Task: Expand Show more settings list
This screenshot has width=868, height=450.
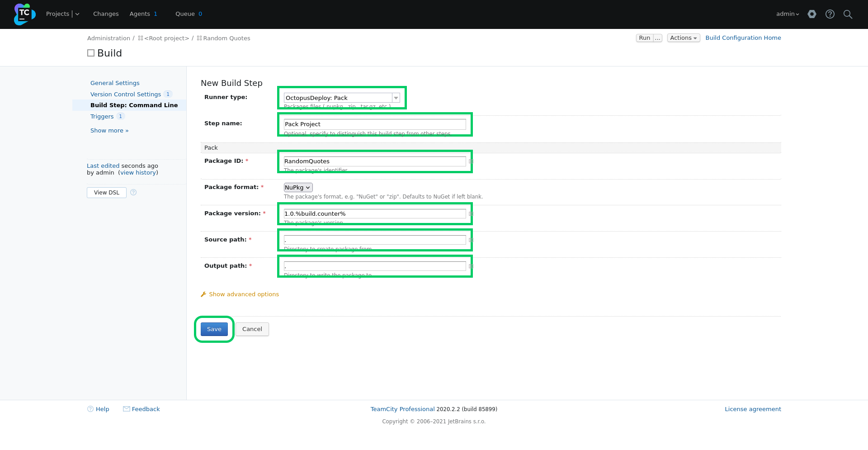Action: [x=109, y=130]
